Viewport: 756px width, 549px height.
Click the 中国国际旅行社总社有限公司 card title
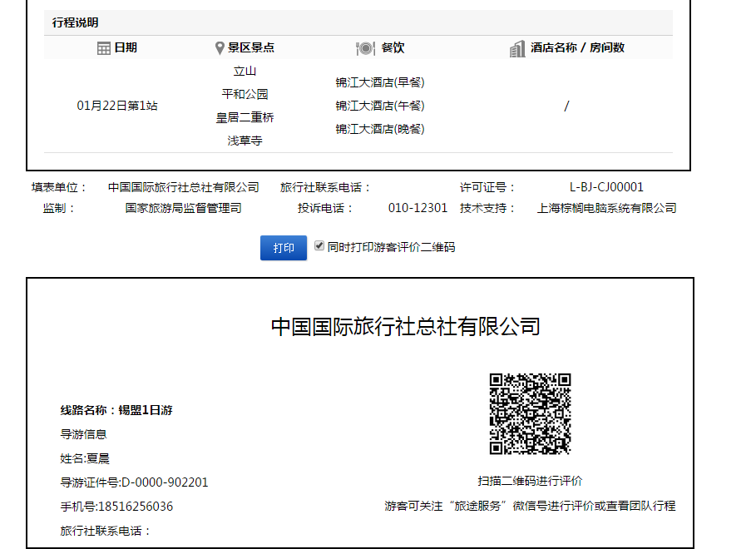(x=405, y=326)
